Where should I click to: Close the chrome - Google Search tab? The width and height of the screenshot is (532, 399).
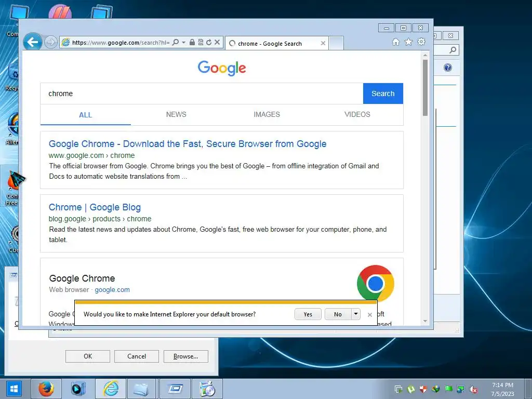click(x=323, y=44)
